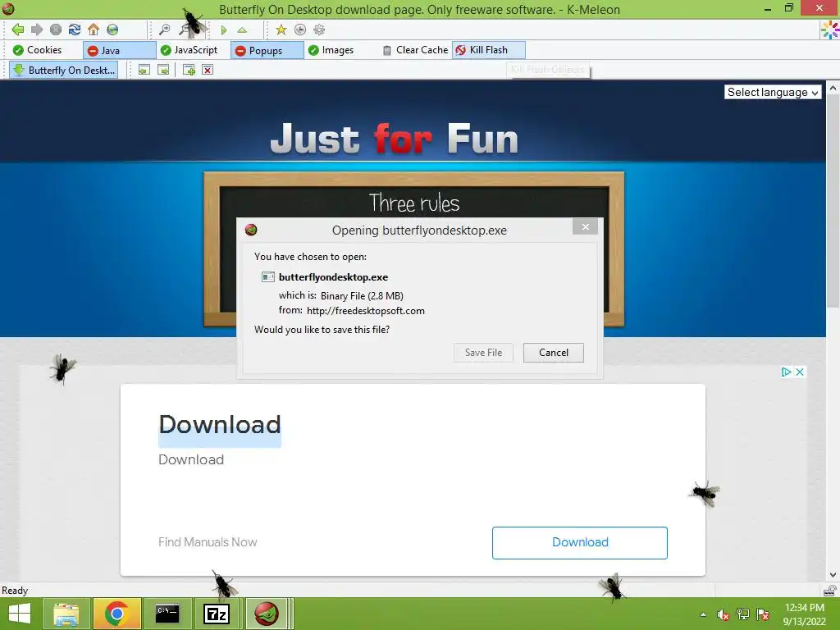Image resolution: width=840 pixels, height=630 pixels.
Task: Toggle Cookies permission
Action: [x=38, y=50]
